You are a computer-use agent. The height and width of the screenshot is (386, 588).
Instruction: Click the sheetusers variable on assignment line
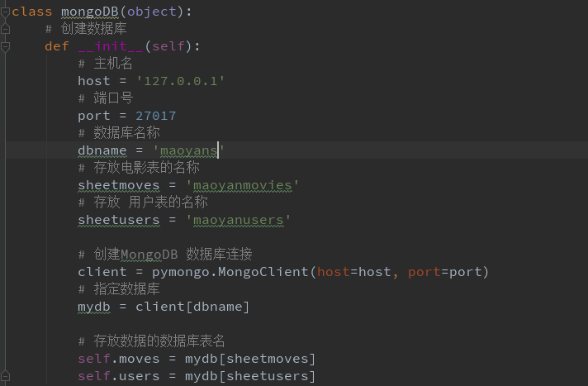[118, 220]
